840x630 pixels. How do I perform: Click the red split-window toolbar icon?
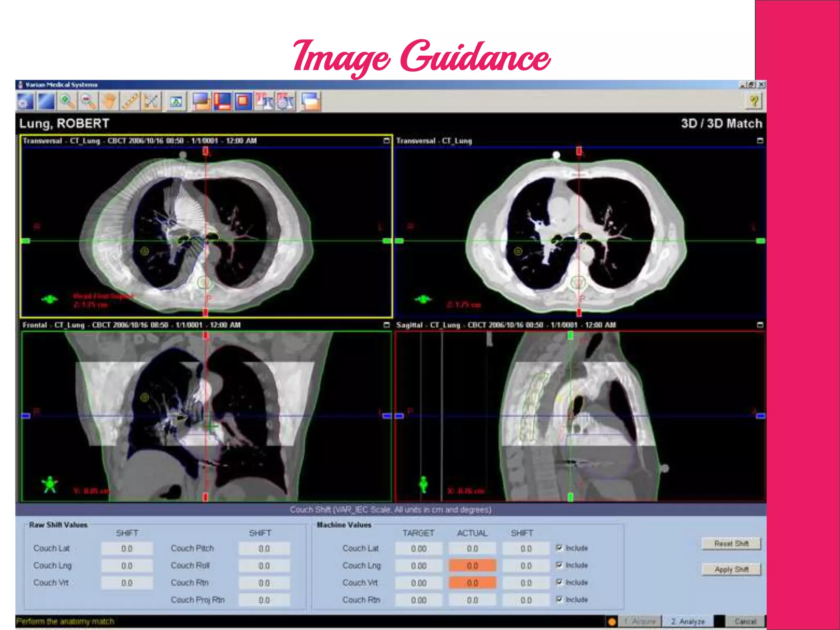coord(222,101)
